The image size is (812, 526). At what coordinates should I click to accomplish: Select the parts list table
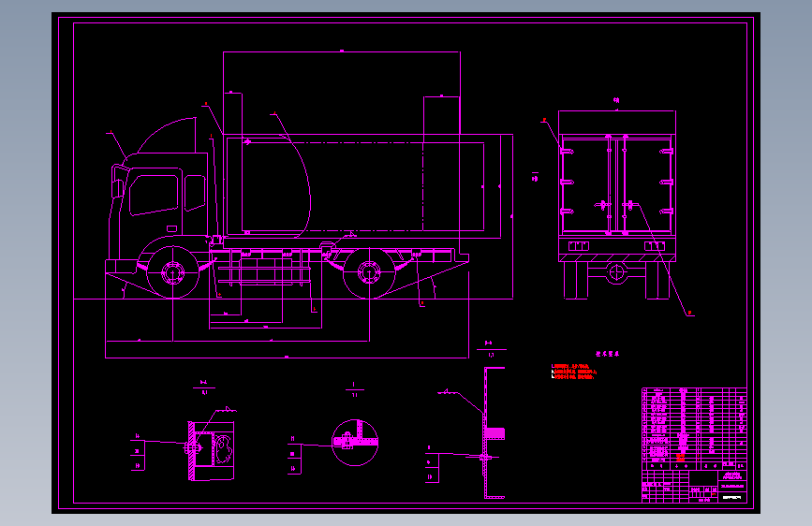coord(694,429)
